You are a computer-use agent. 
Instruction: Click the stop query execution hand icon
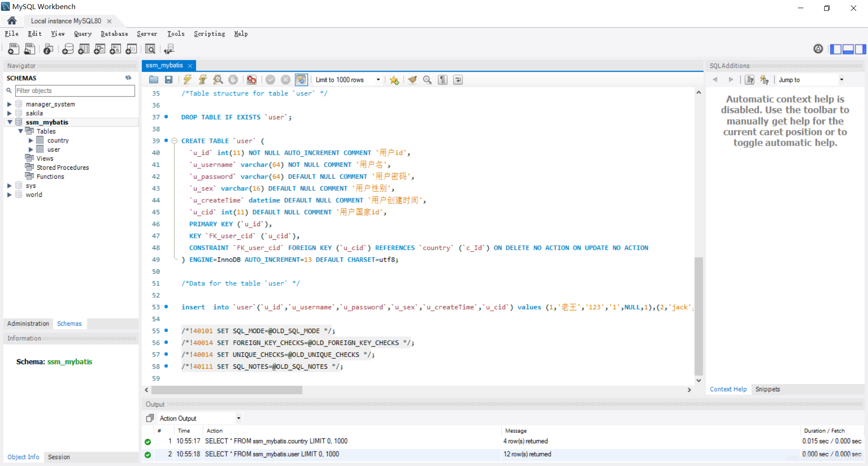tap(233, 80)
